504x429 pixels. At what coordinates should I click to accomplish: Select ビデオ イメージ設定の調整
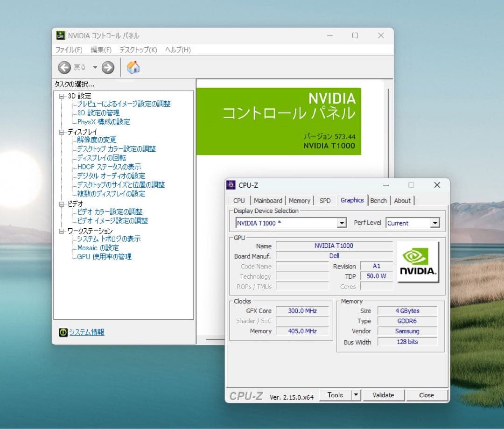point(112,221)
